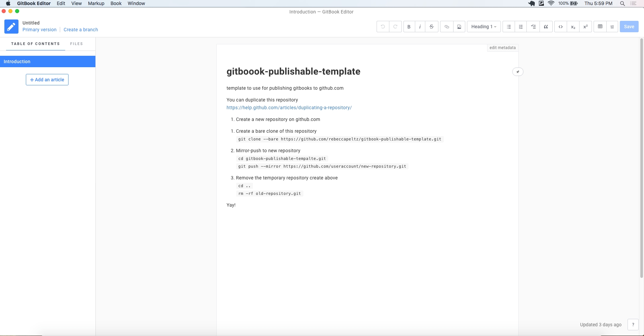Viewport: 644px width, 336px height.
Task: Click the insert image icon
Action: pos(459,27)
